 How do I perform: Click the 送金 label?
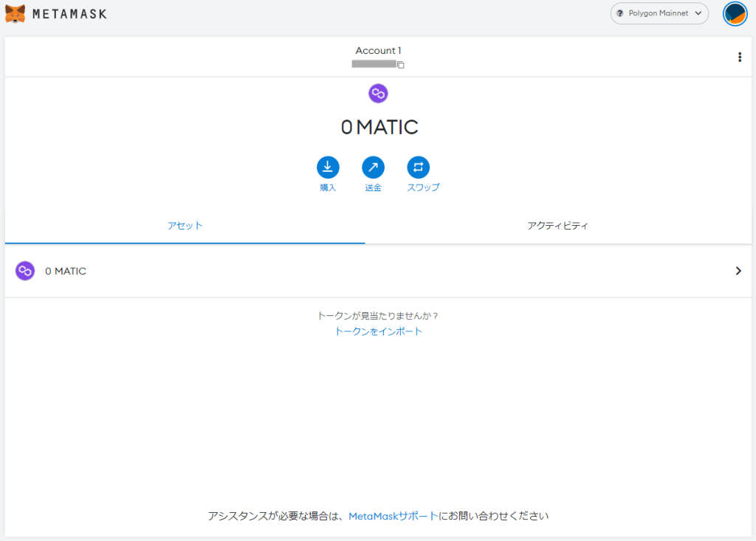[373, 187]
